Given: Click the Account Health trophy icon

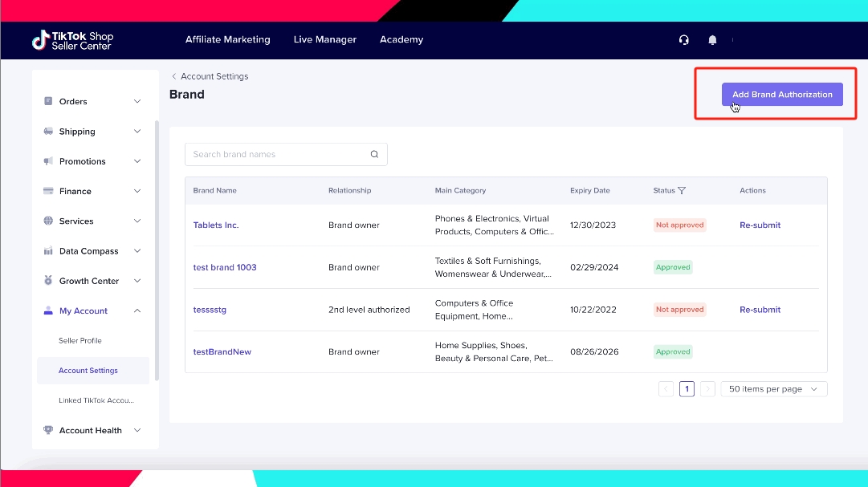Looking at the screenshot, I should [48, 430].
